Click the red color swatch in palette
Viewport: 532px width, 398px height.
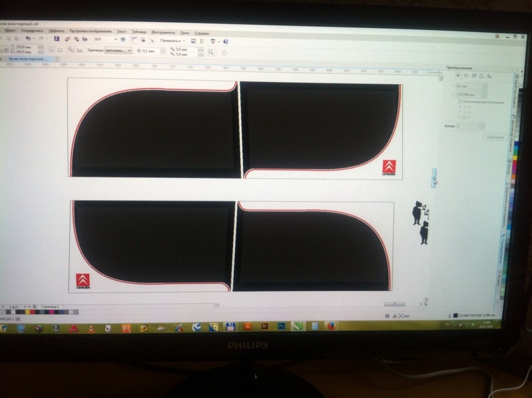coord(32,312)
